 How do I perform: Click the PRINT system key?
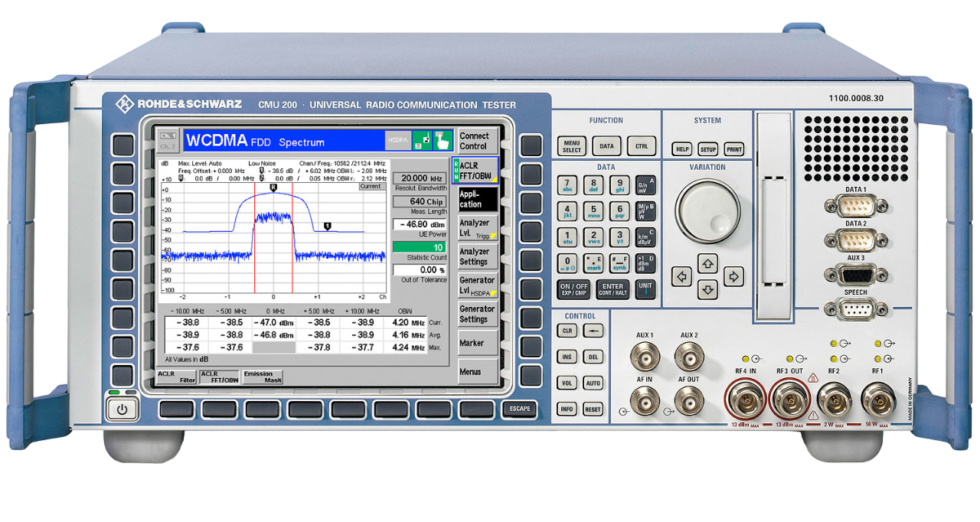[734, 150]
